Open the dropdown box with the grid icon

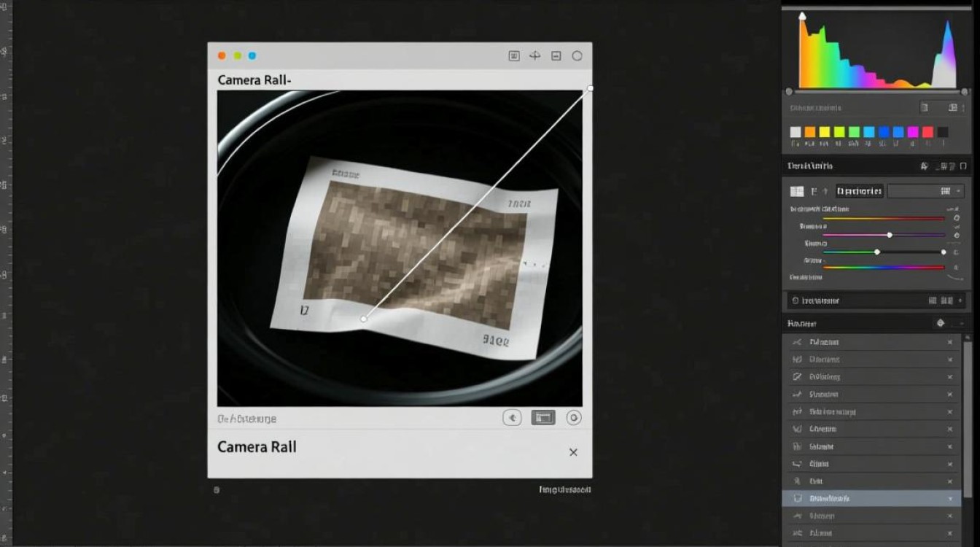click(925, 191)
